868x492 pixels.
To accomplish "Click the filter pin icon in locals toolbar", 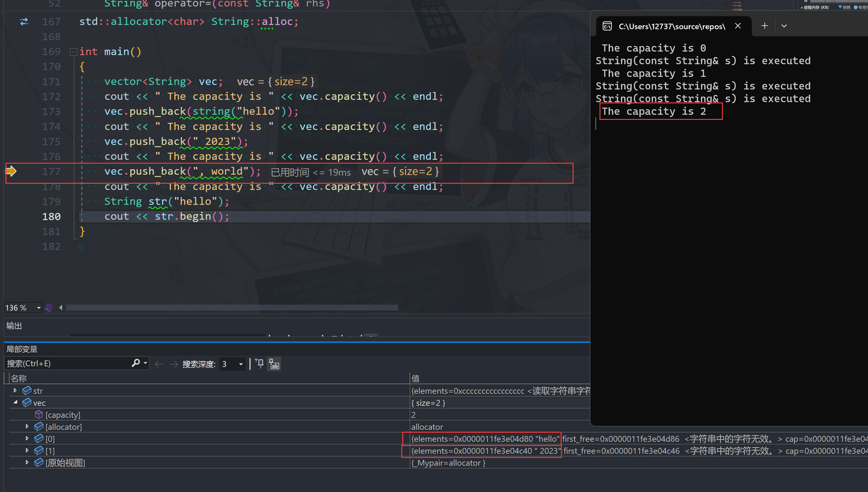I will 259,364.
